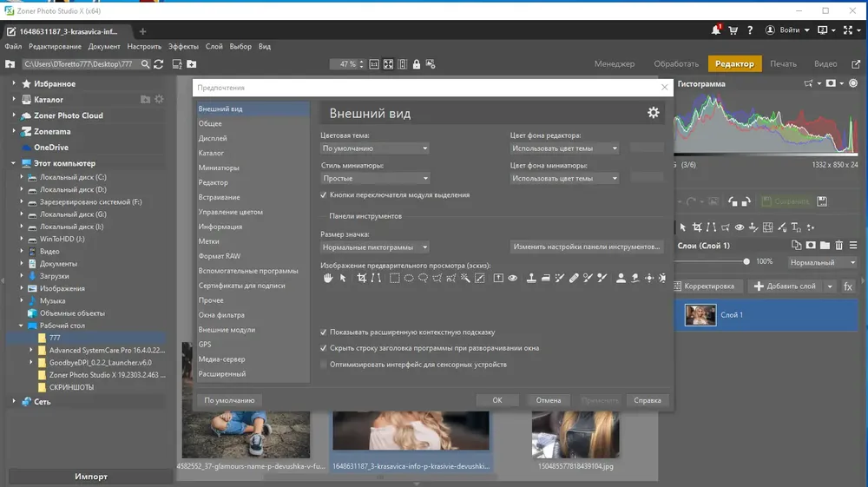Click the shopping cart icon in the title bar
Image resolution: width=868 pixels, height=487 pixels.
point(733,30)
